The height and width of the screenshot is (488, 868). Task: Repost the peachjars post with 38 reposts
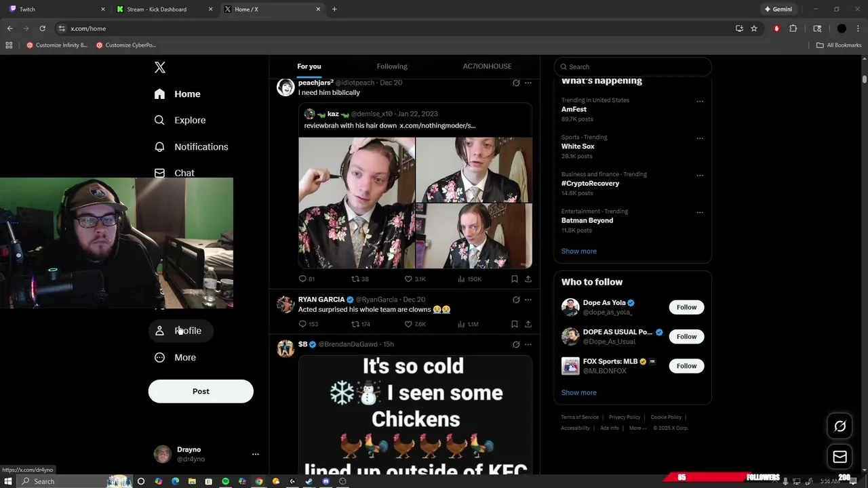(359, 279)
